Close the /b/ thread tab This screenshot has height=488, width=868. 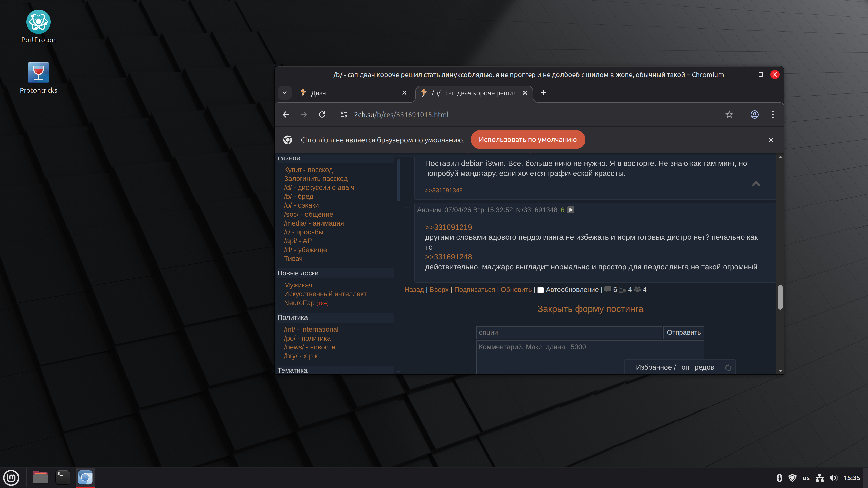(x=525, y=93)
